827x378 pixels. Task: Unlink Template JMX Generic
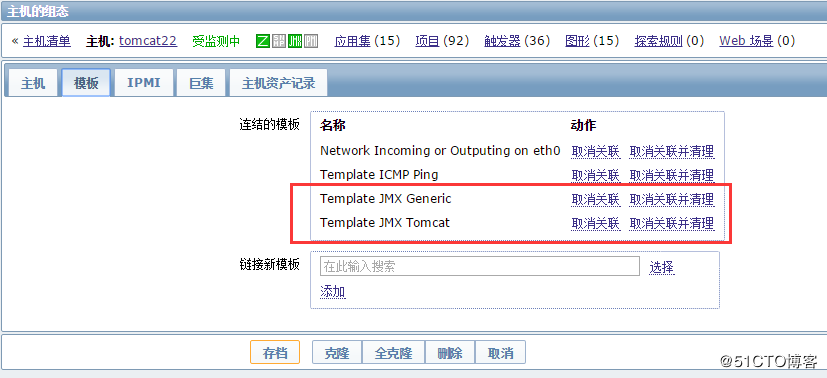click(x=595, y=199)
